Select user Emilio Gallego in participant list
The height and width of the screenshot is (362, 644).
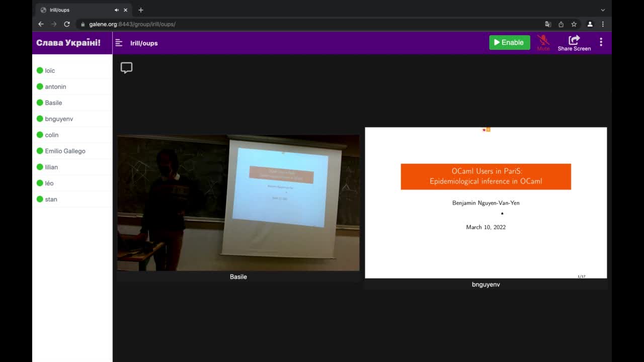pos(72,151)
